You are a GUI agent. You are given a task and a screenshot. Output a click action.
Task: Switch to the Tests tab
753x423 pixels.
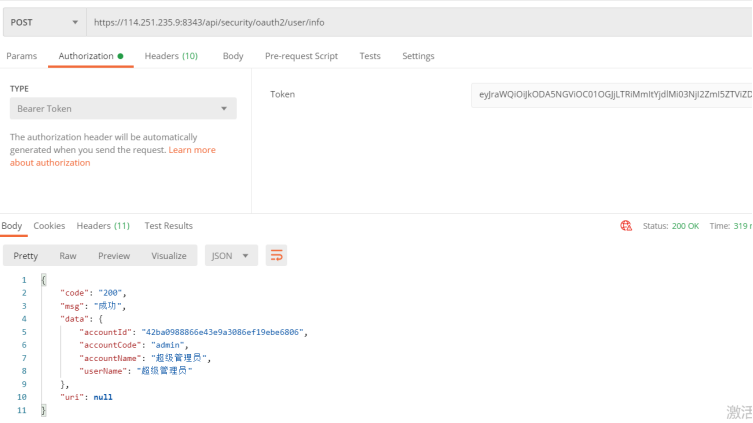[370, 56]
